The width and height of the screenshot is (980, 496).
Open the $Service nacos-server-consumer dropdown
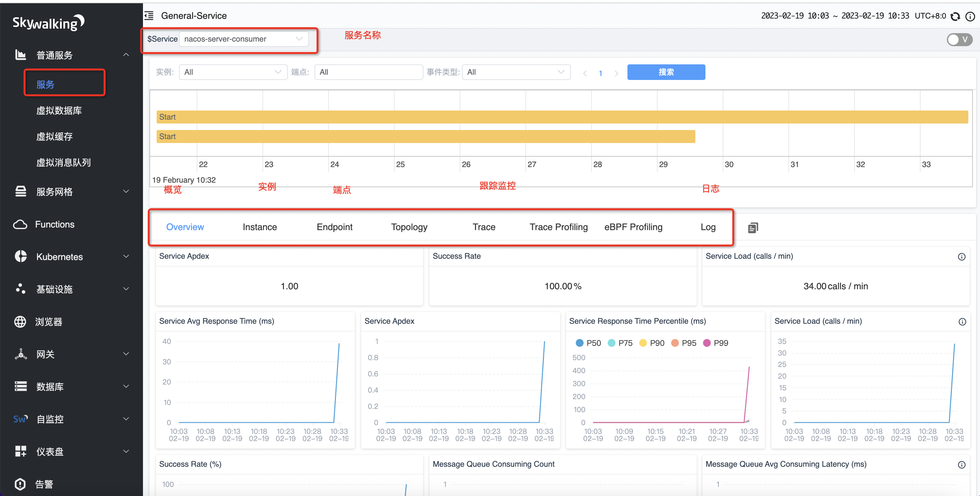pyautogui.click(x=243, y=39)
